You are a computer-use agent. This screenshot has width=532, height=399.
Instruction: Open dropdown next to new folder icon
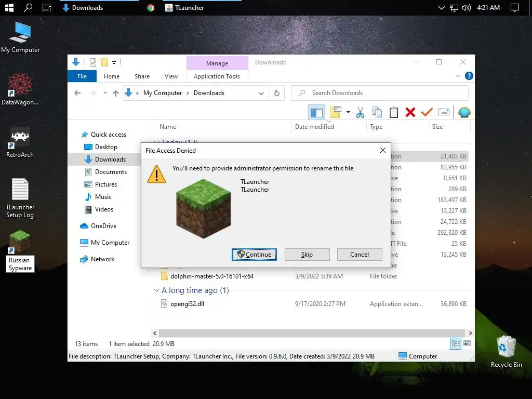(x=348, y=112)
